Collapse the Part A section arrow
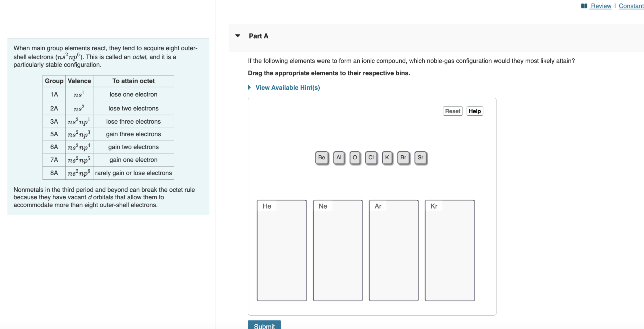The image size is (644, 329). [x=238, y=36]
